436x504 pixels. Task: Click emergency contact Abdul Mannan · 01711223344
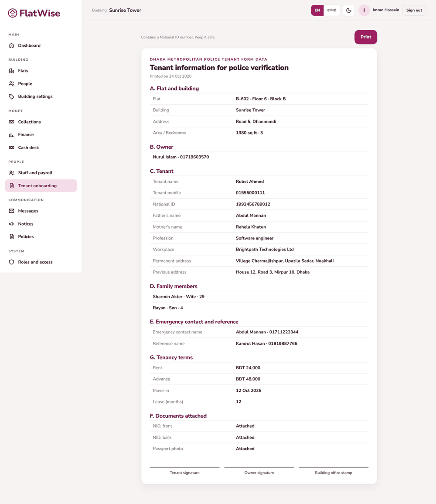(267, 332)
